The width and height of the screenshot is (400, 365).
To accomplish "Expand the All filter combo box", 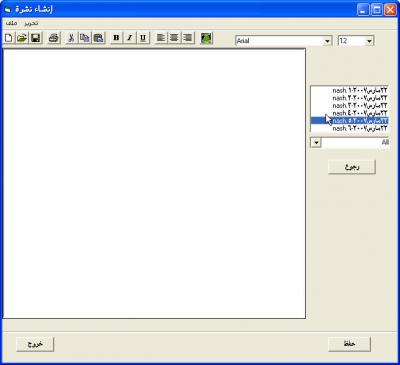I will tap(316, 143).
